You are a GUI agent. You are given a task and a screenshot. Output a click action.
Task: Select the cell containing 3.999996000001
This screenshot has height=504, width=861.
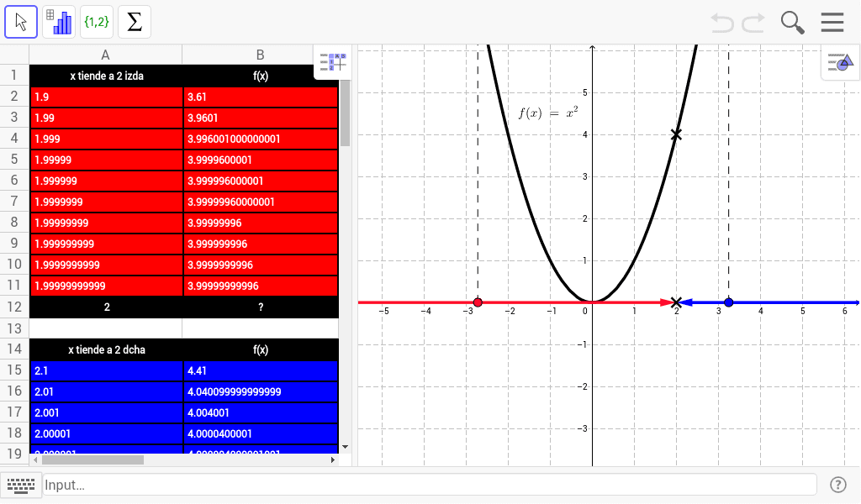point(261,181)
